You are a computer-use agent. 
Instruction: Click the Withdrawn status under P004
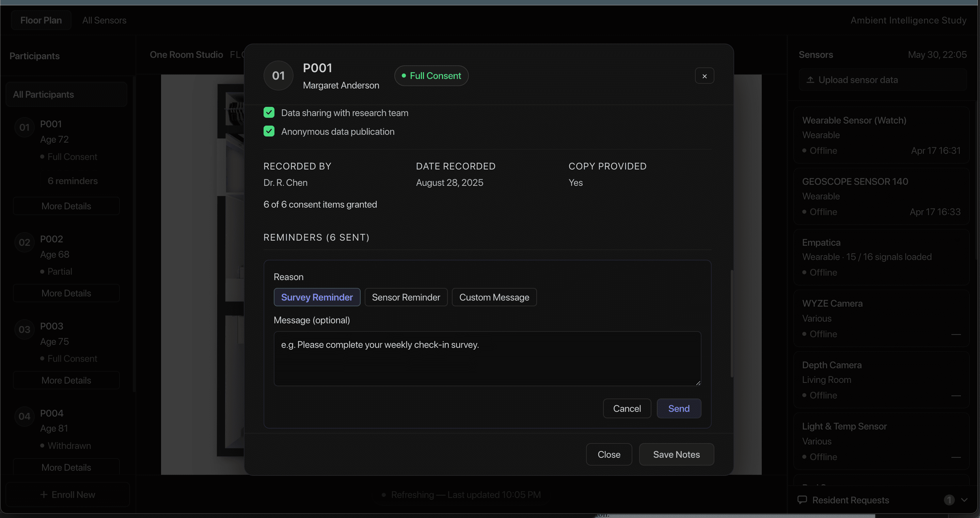coord(66,446)
